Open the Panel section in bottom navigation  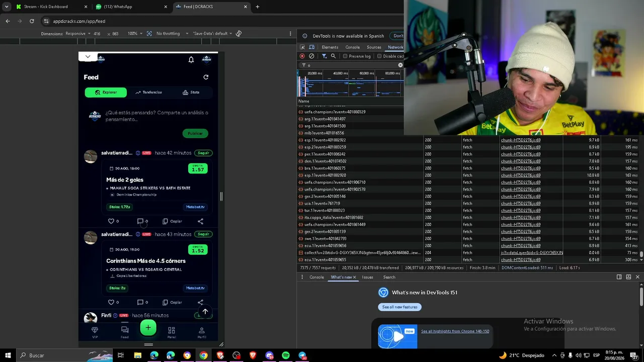pos(172,332)
